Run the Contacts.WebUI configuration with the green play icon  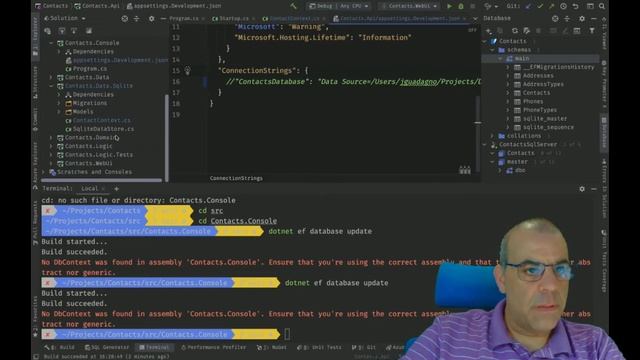[x=449, y=6]
